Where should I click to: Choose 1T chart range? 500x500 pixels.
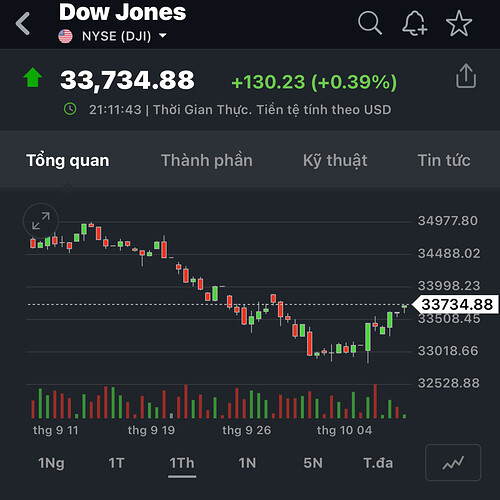point(116,463)
